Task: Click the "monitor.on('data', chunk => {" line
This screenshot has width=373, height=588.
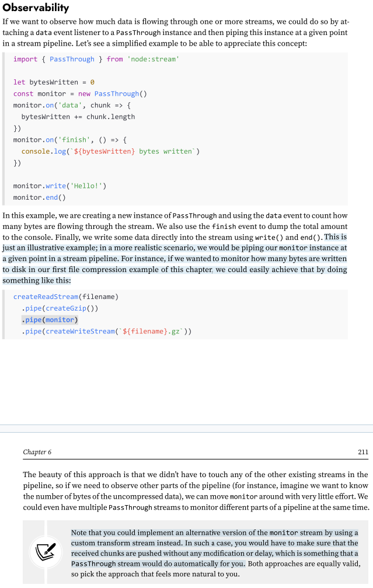Action: click(72, 105)
